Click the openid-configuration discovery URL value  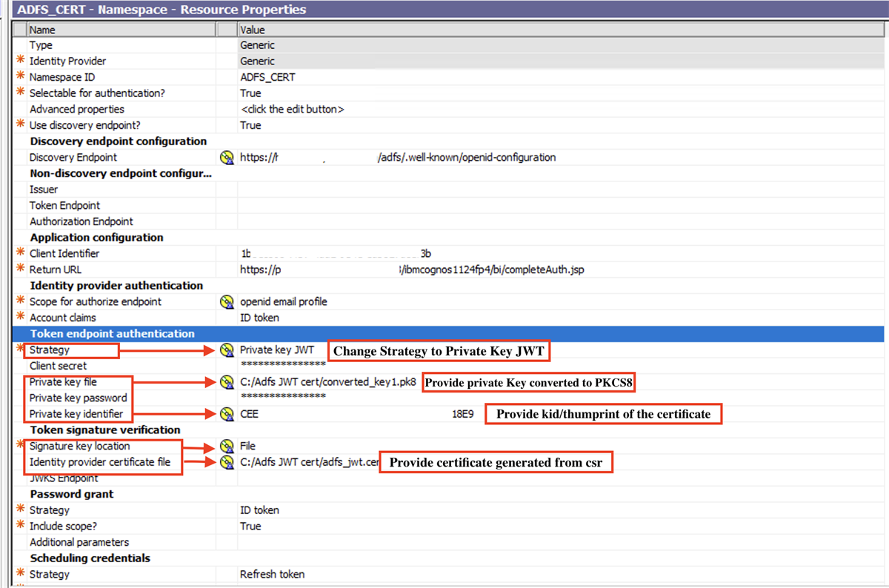(398, 158)
